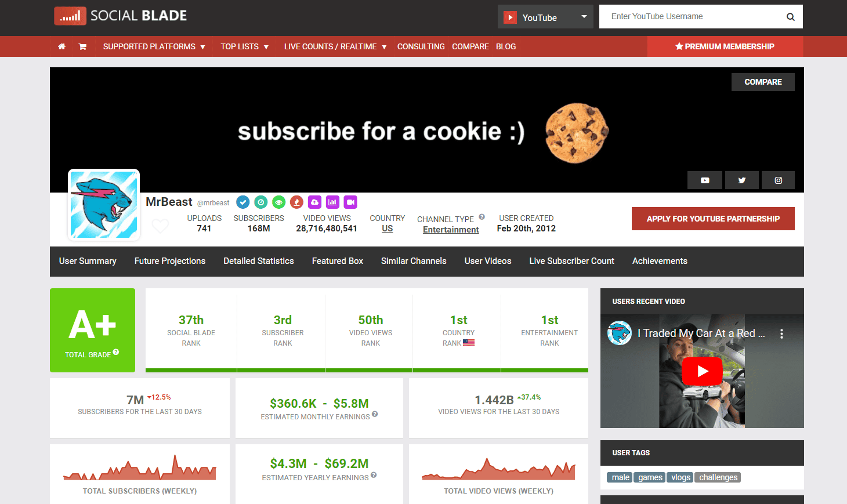Image resolution: width=847 pixels, height=504 pixels.
Task: Click the Total Grade help question mark
Action: [116, 352]
